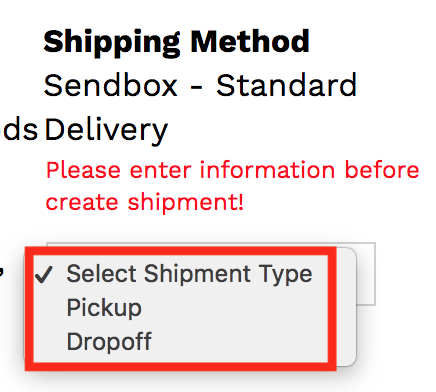Click the red 'create shipment!' text
This screenshot has height=392, width=436.
point(145,202)
